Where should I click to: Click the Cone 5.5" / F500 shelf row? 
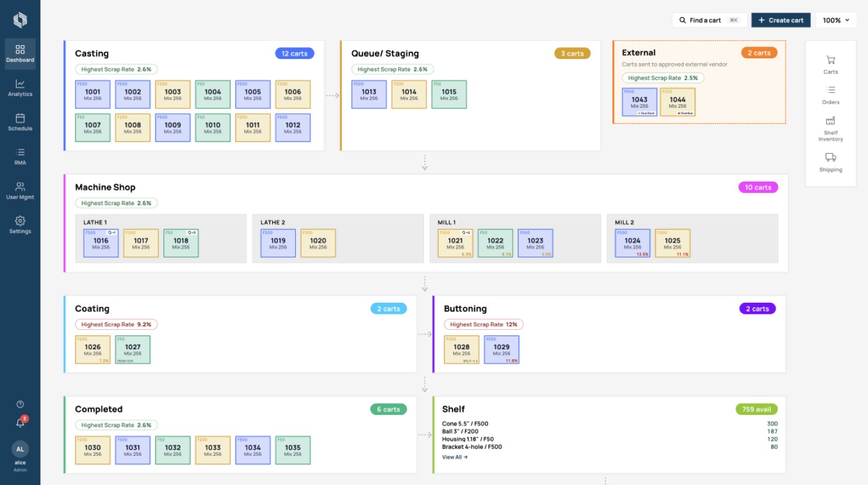[x=610, y=424]
